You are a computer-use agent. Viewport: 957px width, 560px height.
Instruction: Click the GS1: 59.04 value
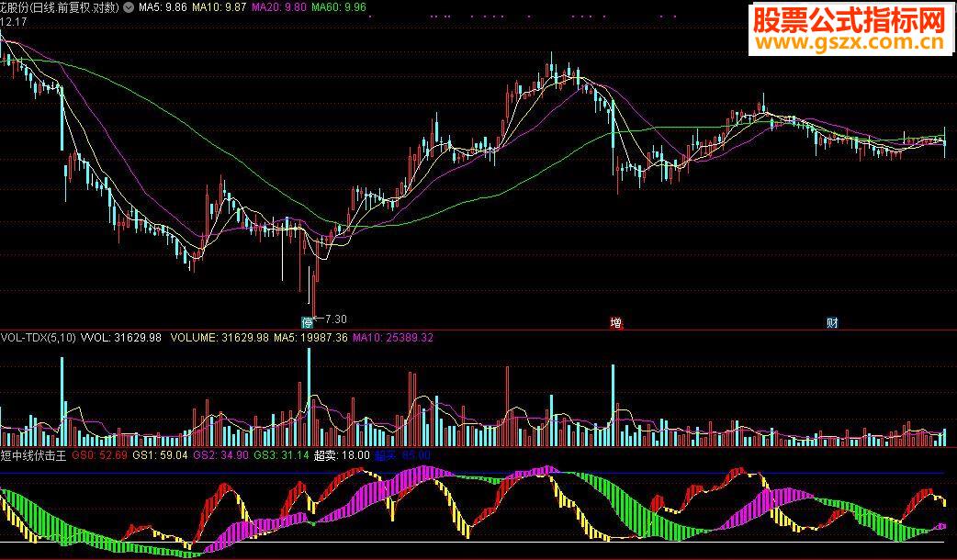coord(160,455)
